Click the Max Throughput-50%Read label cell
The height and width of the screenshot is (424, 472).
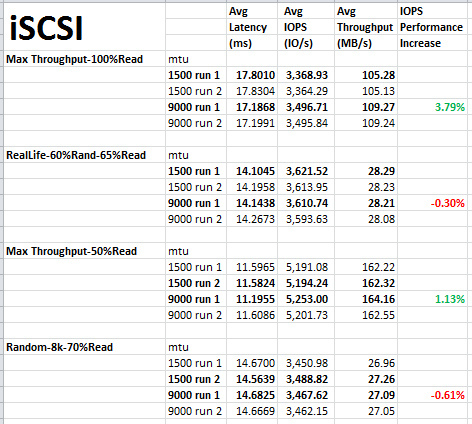(84, 251)
